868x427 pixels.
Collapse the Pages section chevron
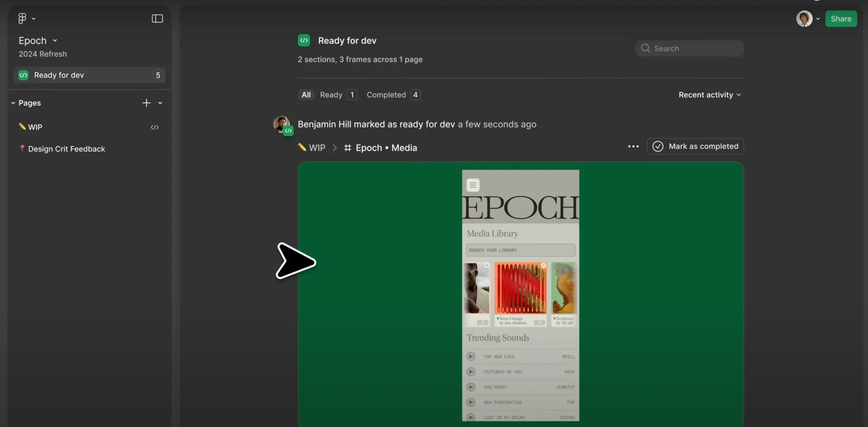13,103
